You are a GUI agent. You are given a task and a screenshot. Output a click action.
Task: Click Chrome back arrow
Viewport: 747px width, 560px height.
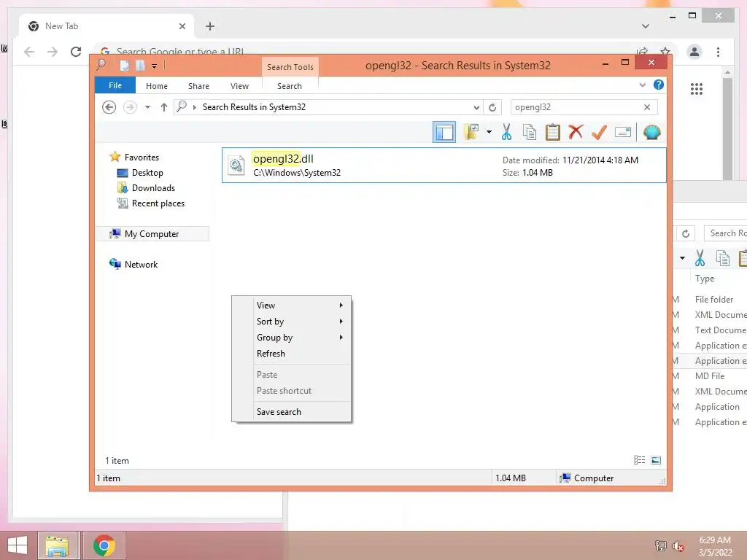[29, 52]
